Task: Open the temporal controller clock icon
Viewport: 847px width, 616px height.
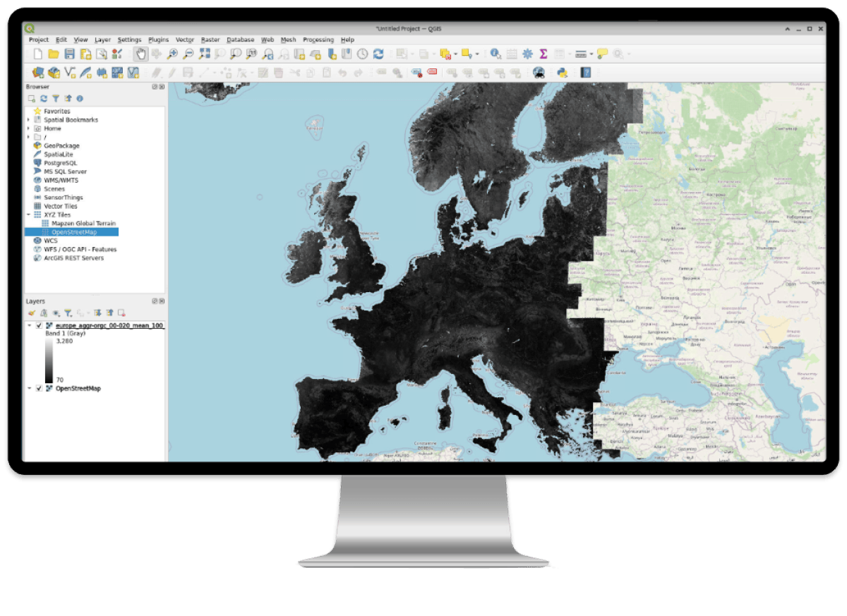Action: (362, 54)
